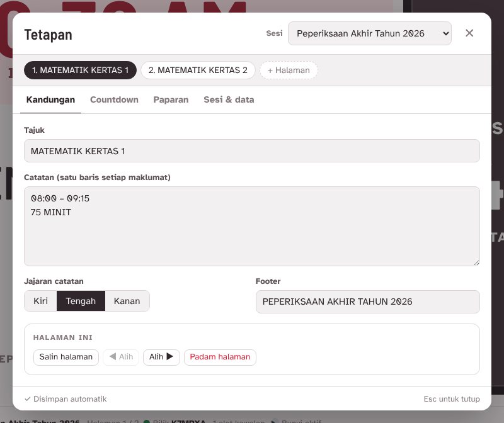
Task: Click Salin halaman button
Action: pos(66,357)
